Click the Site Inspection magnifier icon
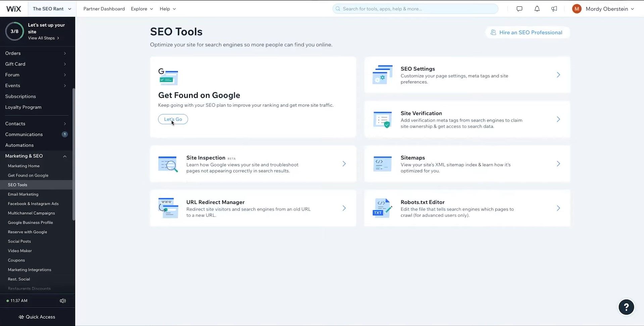The image size is (644, 326). click(x=168, y=164)
